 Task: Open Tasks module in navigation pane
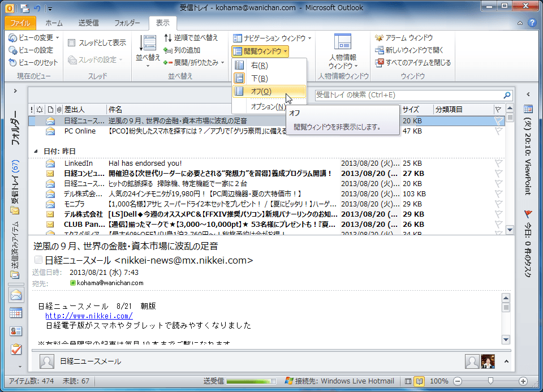(x=16, y=349)
